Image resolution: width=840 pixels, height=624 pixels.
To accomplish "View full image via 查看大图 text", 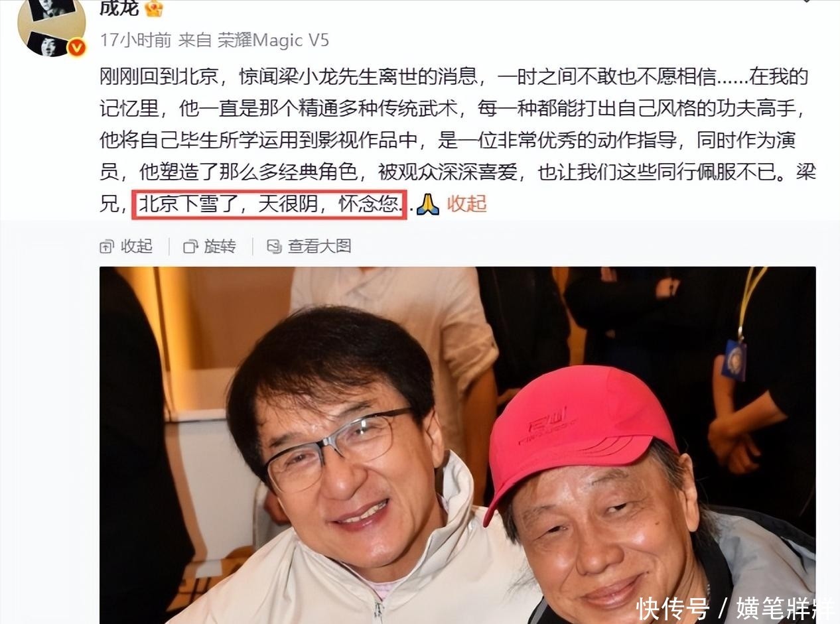I will 320,247.
